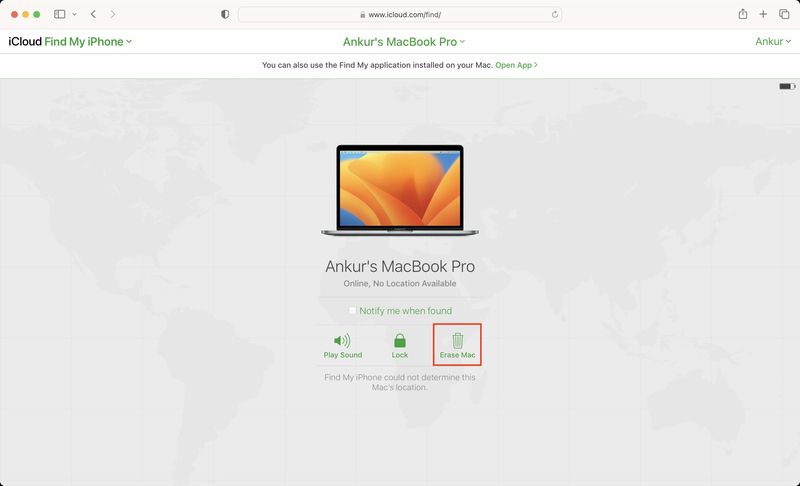The width and height of the screenshot is (800, 486).
Task: Open the privacy report shield icon
Action: pyautogui.click(x=225, y=14)
